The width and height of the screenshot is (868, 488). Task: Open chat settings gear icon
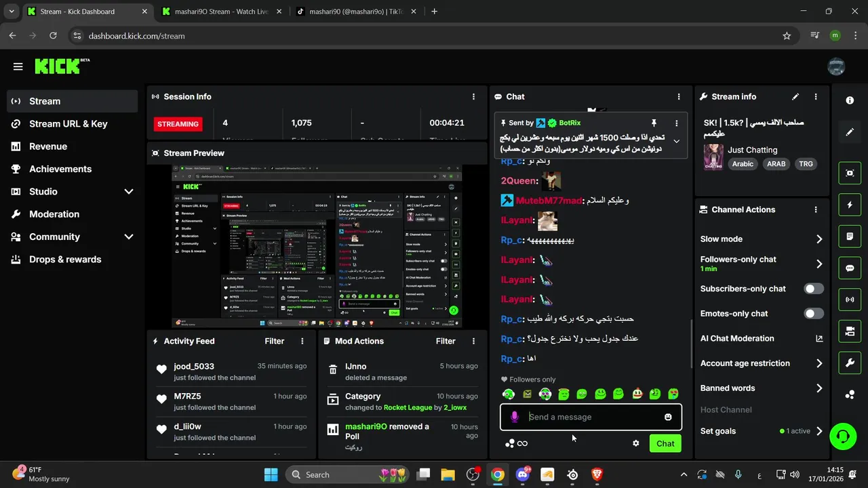[635, 443]
